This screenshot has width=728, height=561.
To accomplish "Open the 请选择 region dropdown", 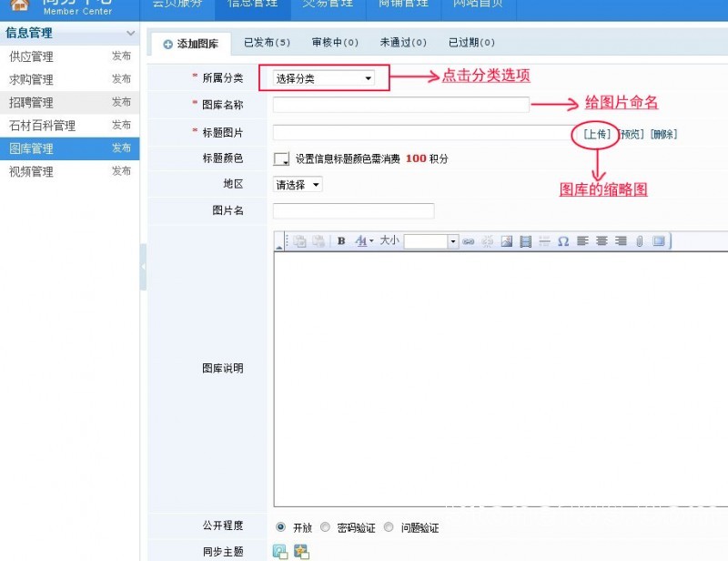I will pyautogui.click(x=295, y=184).
